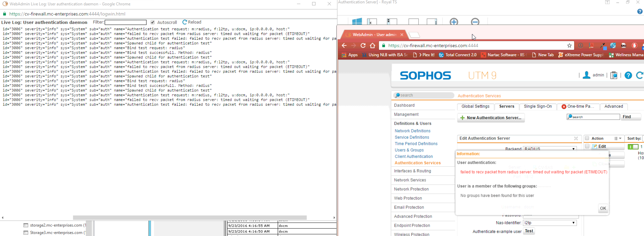Click Test button for example user
Image resolution: width=644 pixels, height=236 pixels.
coord(529,231)
